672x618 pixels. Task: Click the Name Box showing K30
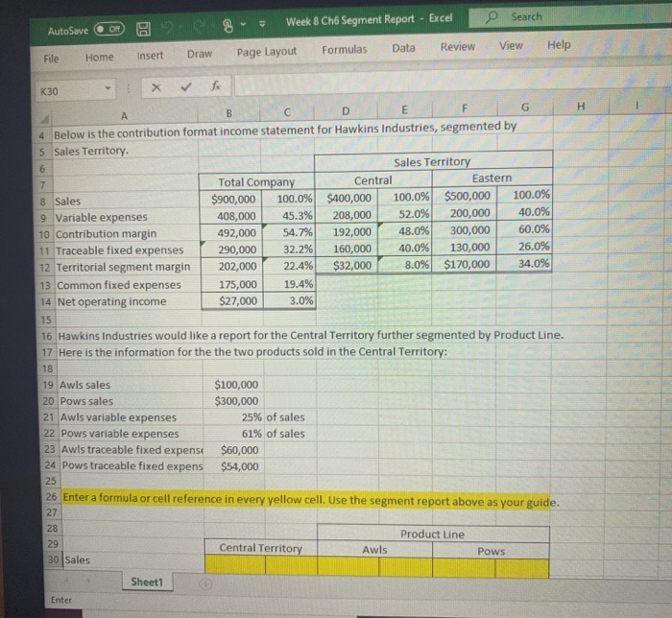pos(70,91)
